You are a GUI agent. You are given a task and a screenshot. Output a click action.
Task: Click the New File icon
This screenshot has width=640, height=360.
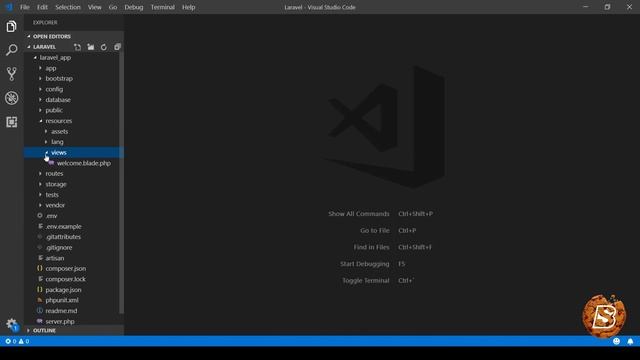78,47
